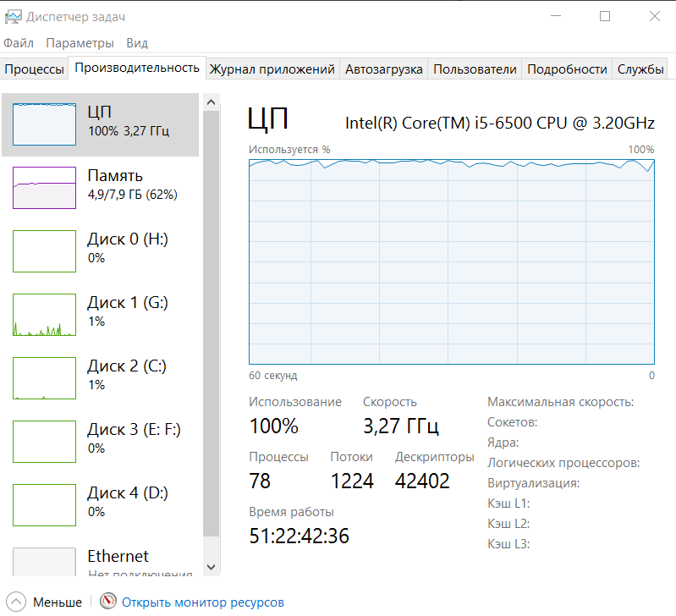Click the Виртуализация label

[x=533, y=483]
